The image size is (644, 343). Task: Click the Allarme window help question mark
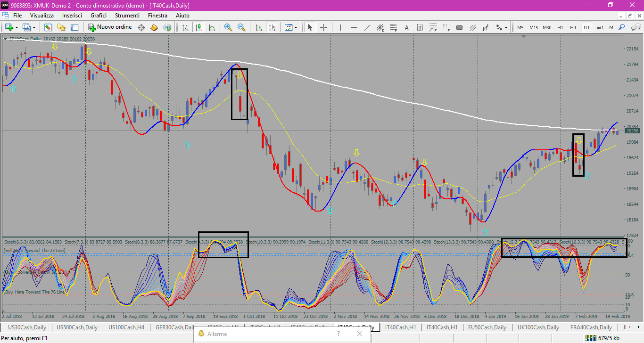click(338, 334)
